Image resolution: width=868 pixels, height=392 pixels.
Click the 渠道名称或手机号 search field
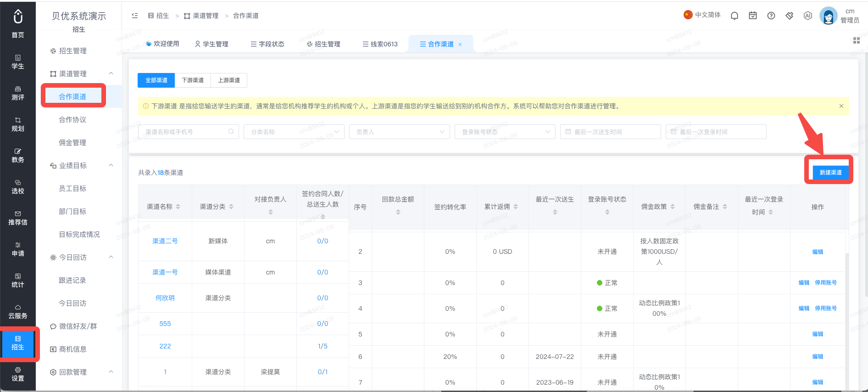pos(189,132)
